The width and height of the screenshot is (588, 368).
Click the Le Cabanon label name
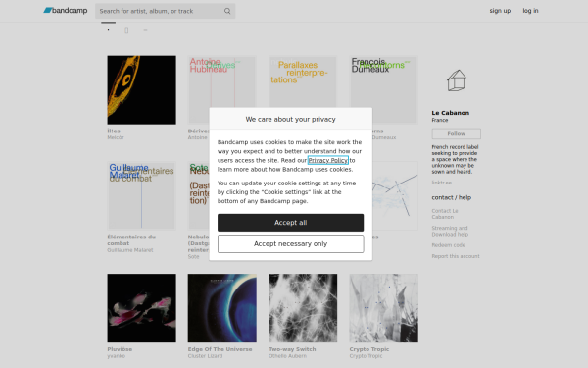(x=451, y=113)
